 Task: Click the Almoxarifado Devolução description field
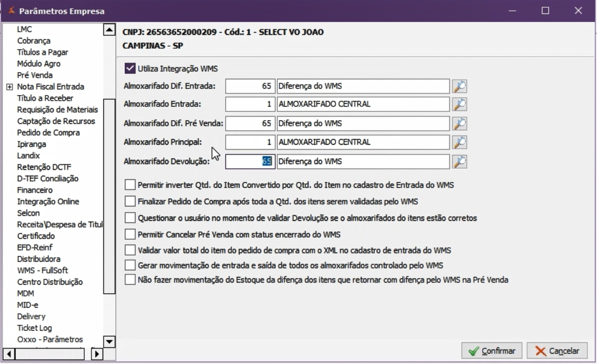pos(363,161)
